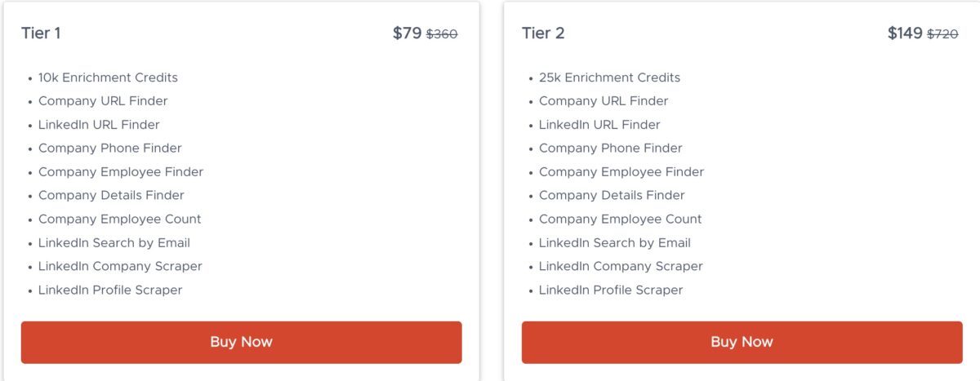Click Company Employee Finder in Tier 2
This screenshot has width=980, height=381.
point(621,172)
